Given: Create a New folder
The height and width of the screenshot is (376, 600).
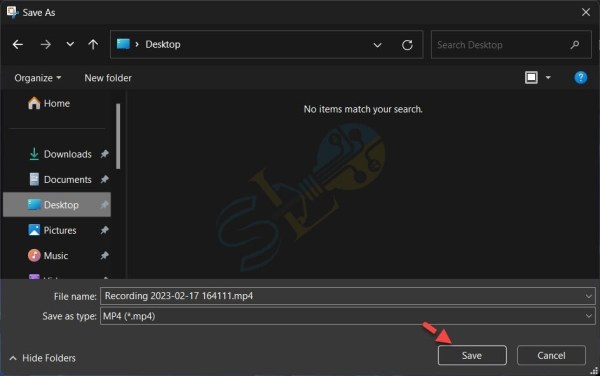Looking at the screenshot, I should [108, 78].
